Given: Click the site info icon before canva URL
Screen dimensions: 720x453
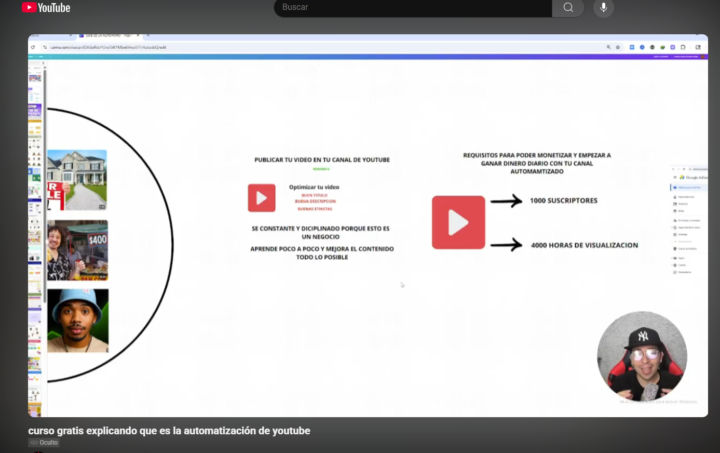Looking at the screenshot, I should pos(45,47).
